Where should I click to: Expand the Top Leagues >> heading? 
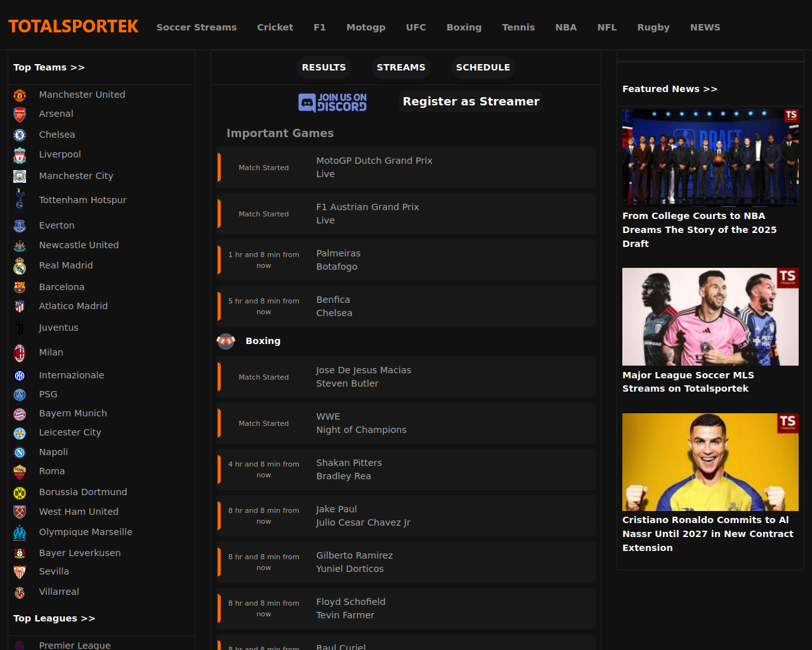coord(54,618)
